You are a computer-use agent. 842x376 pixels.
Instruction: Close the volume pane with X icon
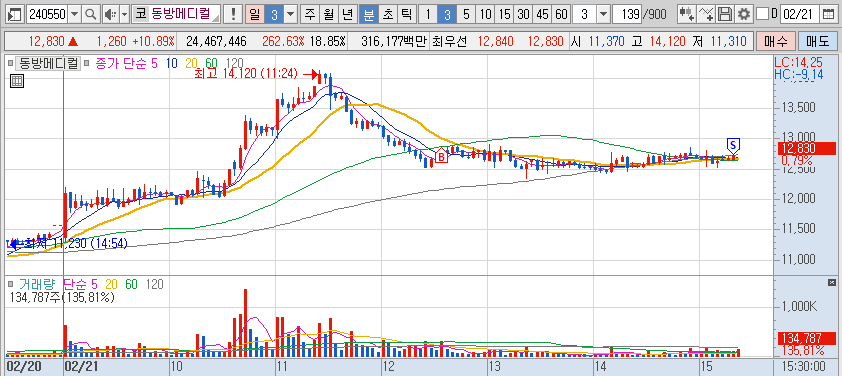point(832,283)
